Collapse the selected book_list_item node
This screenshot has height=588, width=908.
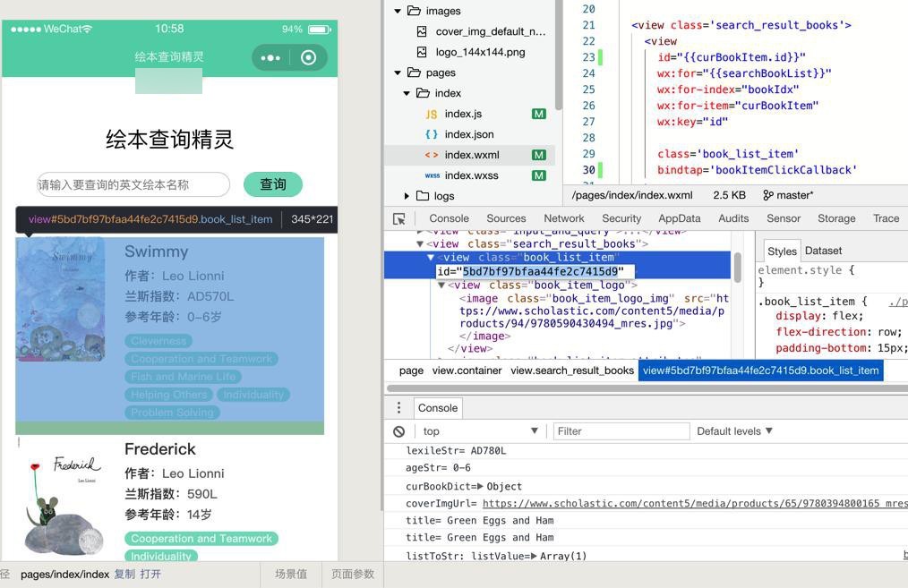430,257
